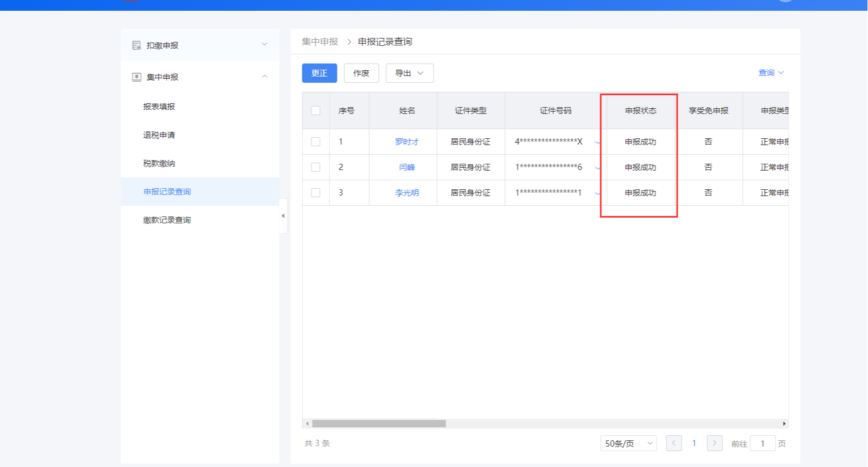The width and height of the screenshot is (868, 467).
Task: Expand the 查询 search filter panel
Action: (771, 73)
